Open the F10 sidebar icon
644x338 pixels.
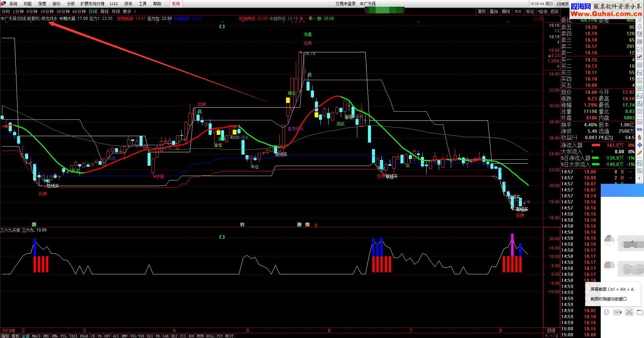click(x=640, y=73)
